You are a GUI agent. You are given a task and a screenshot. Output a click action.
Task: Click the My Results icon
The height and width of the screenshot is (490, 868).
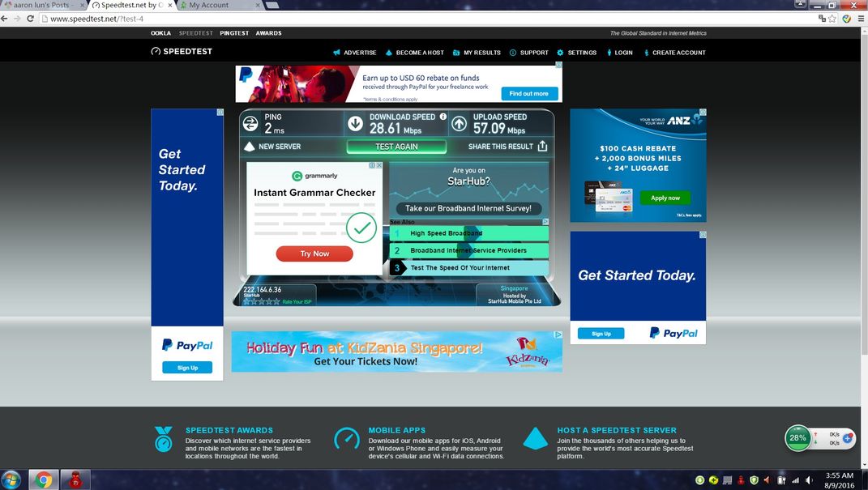pyautogui.click(x=456, y=53)
